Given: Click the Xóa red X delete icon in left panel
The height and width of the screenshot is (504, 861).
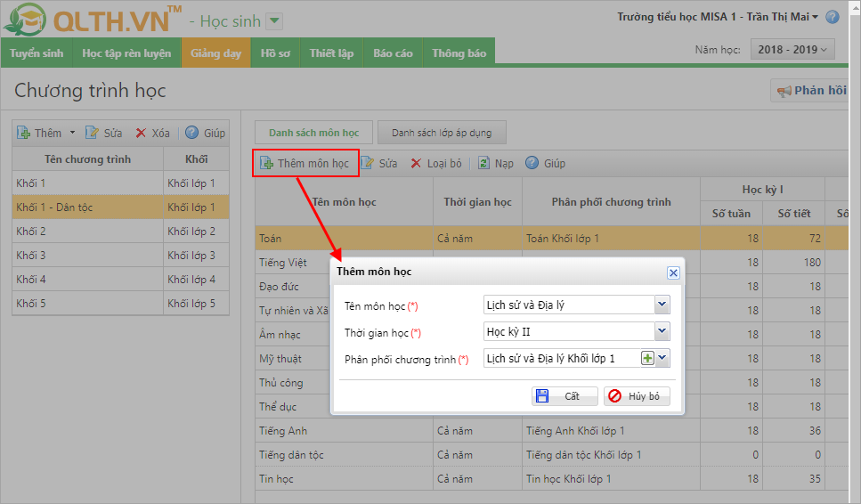Looking at the screenshot, I should (141, 133).
